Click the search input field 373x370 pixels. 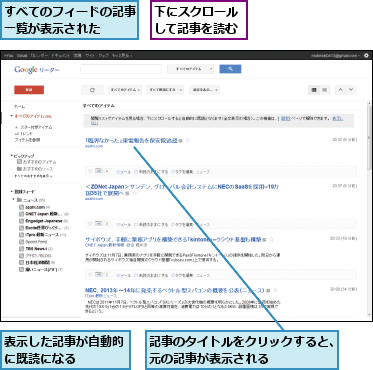coord(121,69)
